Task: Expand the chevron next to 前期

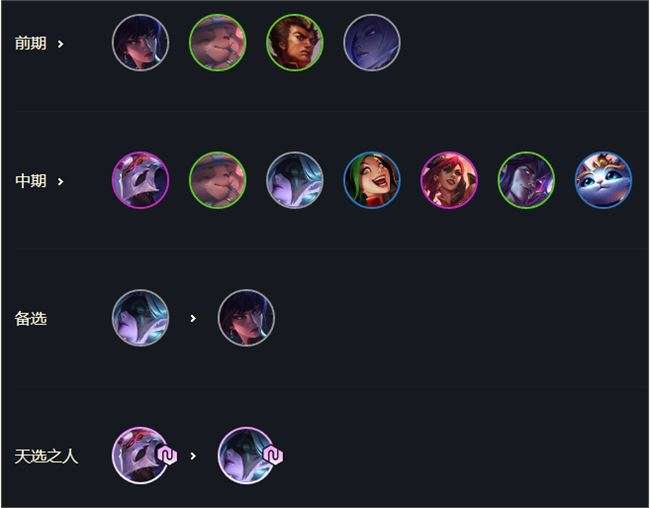Action: [61, 44]
